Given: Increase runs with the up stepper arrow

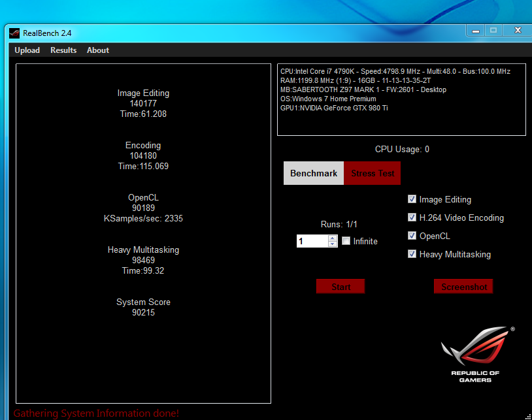Looking at the screenshot, I should click(333, 238).
